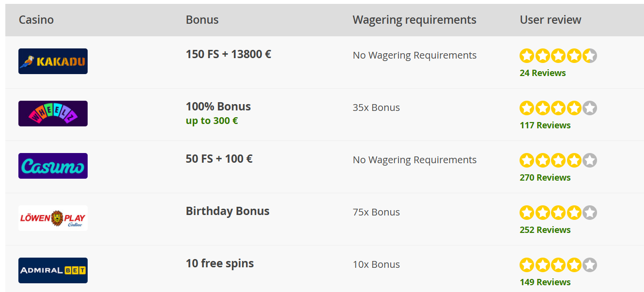
Task: Select the Casumo casino logo
Action: coord(53,166)
